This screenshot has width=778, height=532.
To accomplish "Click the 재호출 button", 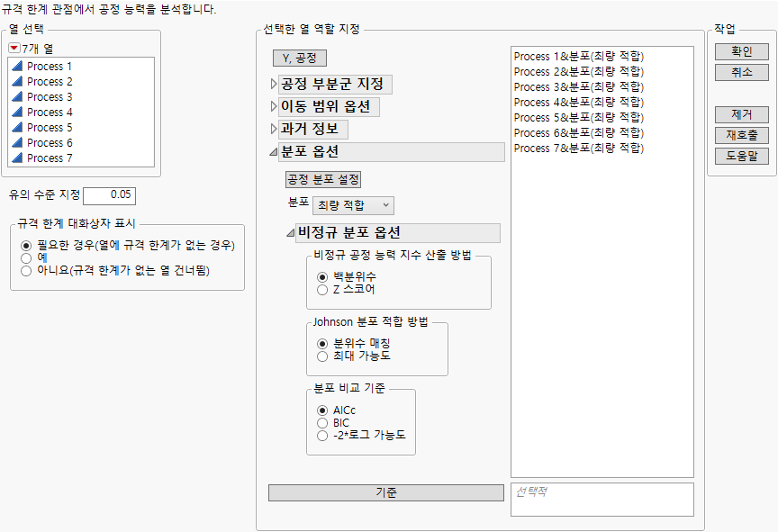I will [742, 135].
